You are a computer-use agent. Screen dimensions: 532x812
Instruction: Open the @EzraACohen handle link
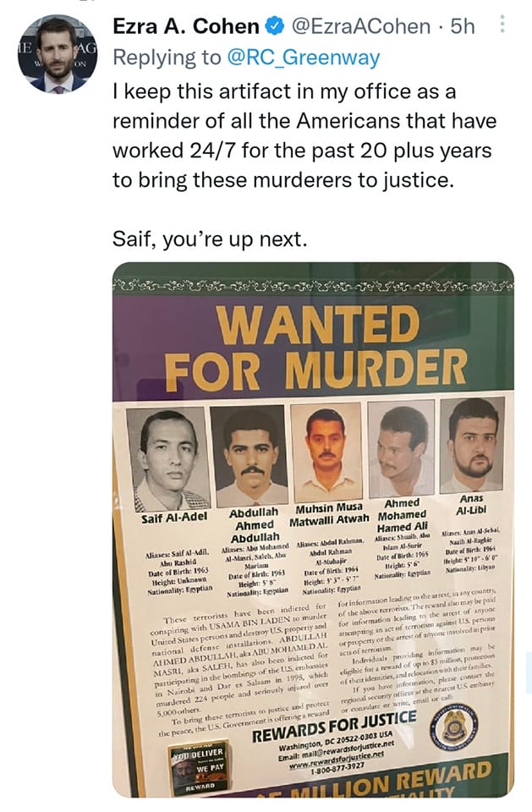point(360,27)
